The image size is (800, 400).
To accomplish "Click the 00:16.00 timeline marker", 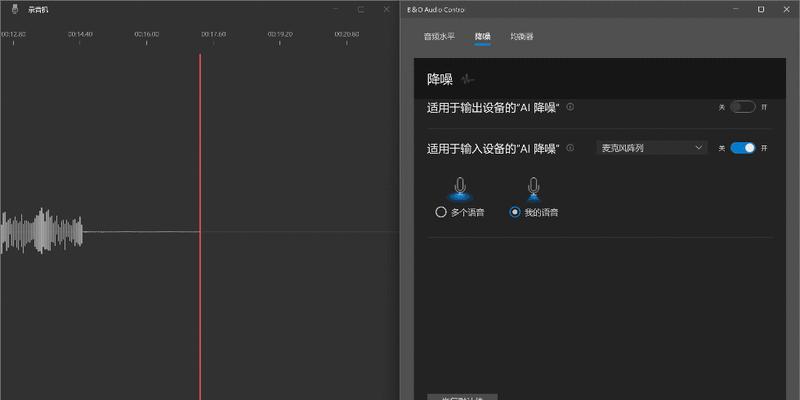I will (x=146, y=35).
